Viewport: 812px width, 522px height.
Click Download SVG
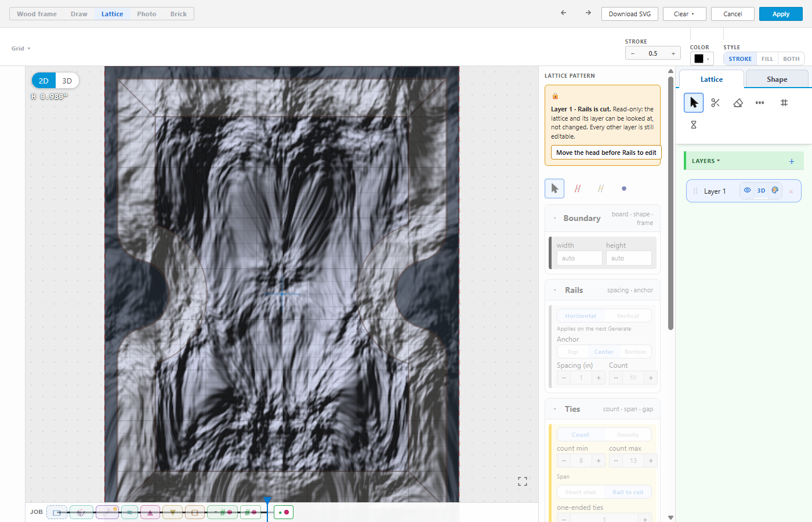coord(630,14)
